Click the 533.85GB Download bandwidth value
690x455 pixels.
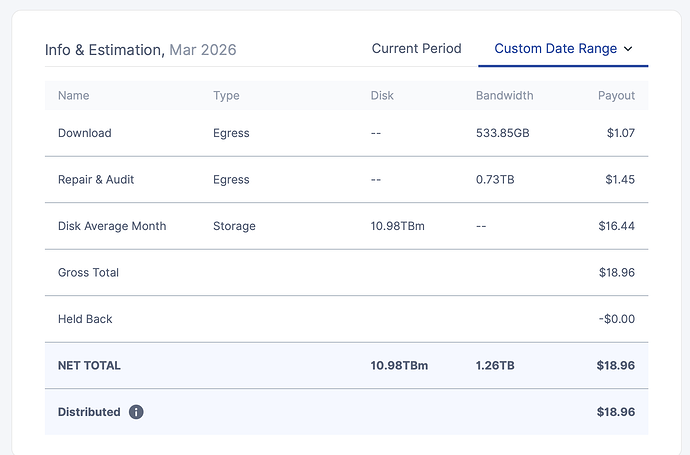tap(503, 133)
